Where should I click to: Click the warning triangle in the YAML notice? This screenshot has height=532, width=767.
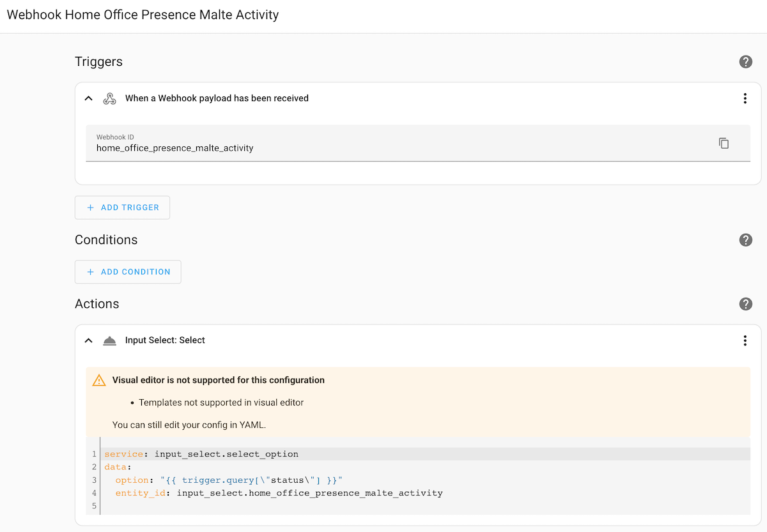(99, 379)
